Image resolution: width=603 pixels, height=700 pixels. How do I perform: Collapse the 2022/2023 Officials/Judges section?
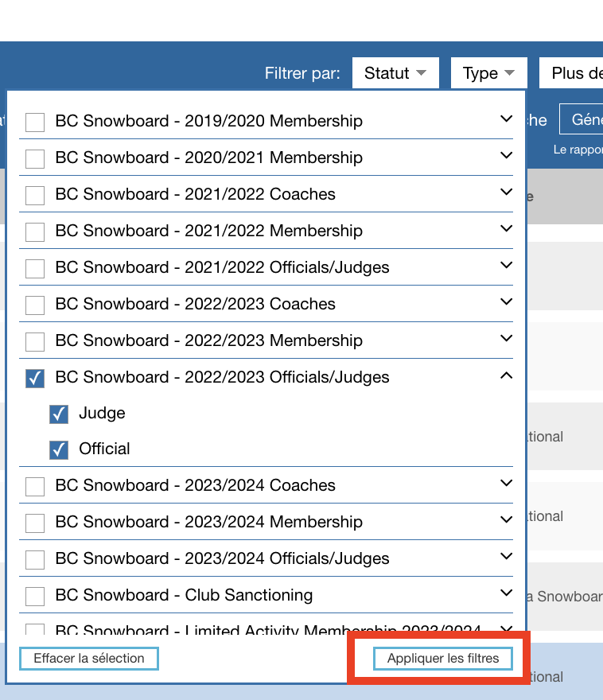coord(506,375)
